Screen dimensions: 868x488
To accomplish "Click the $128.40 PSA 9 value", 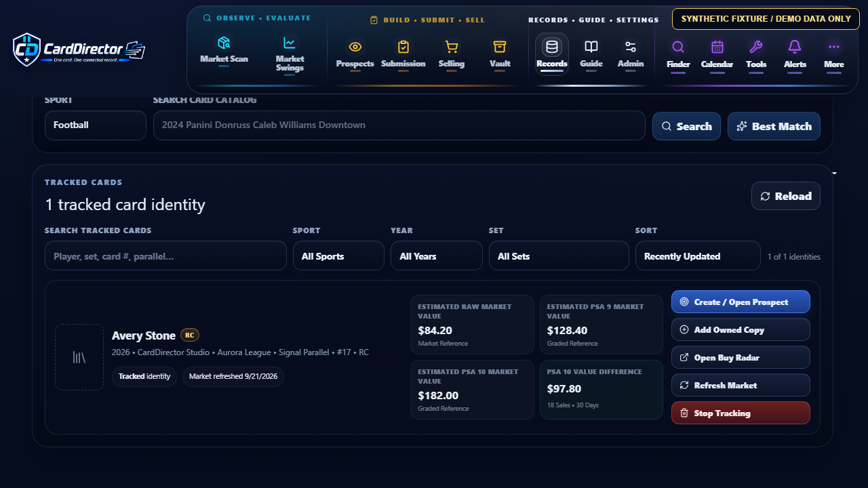I will (x=567, y=331).
